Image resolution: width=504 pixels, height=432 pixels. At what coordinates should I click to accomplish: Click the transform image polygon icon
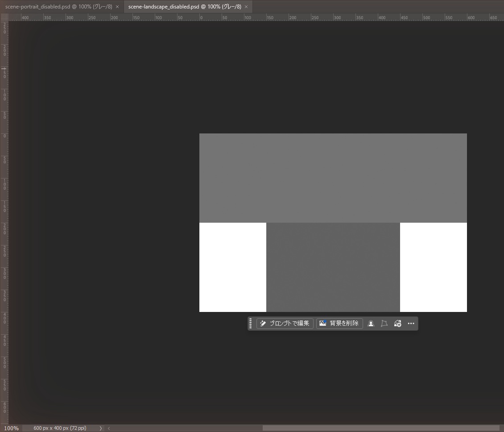pyautogui.click(x=384, y=323)
